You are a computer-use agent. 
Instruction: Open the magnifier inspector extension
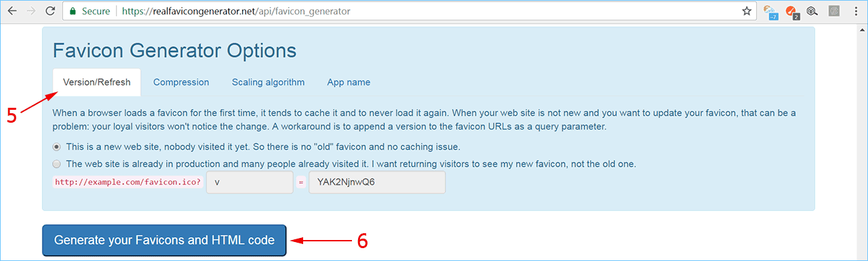(812, 12)
